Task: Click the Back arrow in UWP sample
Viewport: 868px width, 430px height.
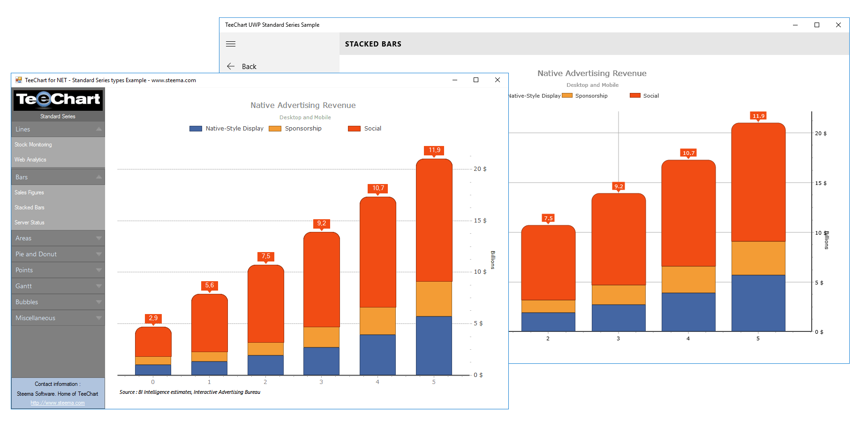Action: [231, 66]
